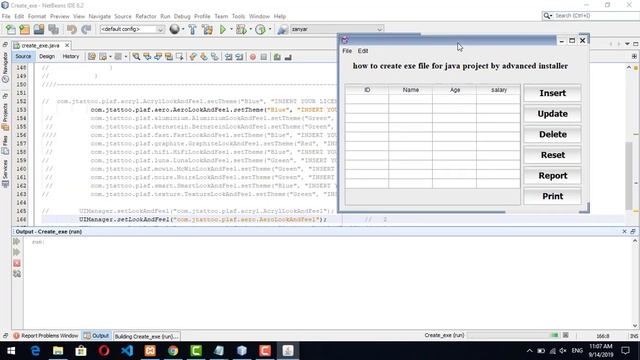This screenshot has height=360, width=640.
Task: Click the Report button
Action: tap(552, 176)
